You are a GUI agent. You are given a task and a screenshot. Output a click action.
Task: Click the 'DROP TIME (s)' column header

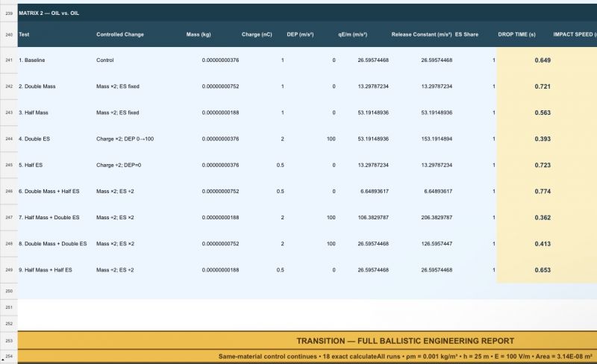point(516,34)
